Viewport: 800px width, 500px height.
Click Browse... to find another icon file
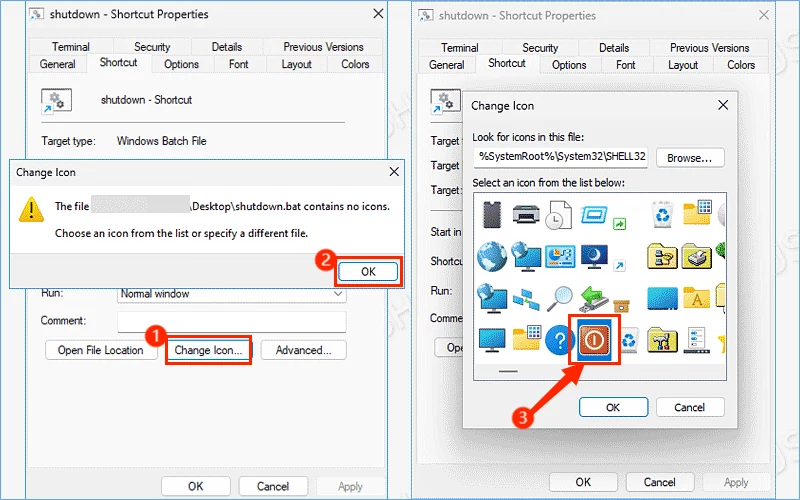coord(690,158)
